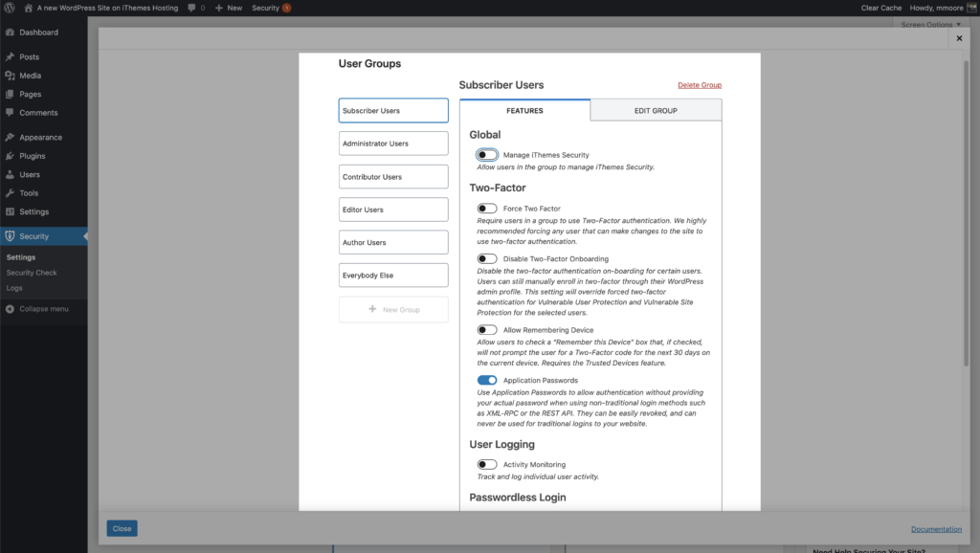The height and width of the screenshot is (553, 980).
Task: Select the Administrator Users group
Action: 393,144
